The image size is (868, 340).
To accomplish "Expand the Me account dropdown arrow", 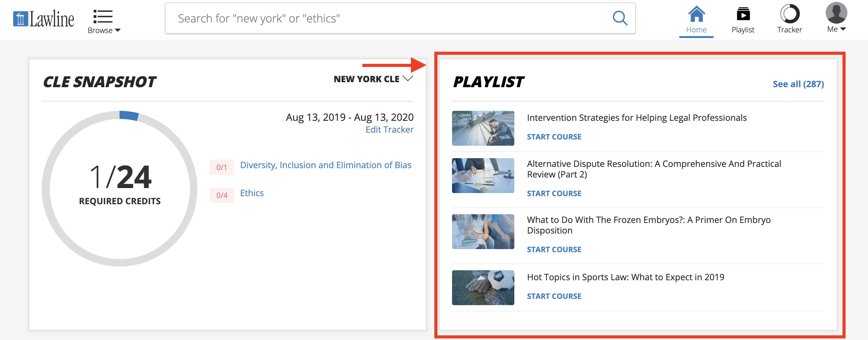I will [843, 29].
